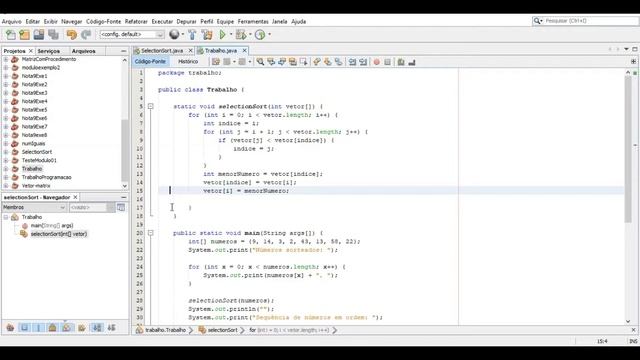
Task: Select the numIguais project
Action: [x=33, y=144]
